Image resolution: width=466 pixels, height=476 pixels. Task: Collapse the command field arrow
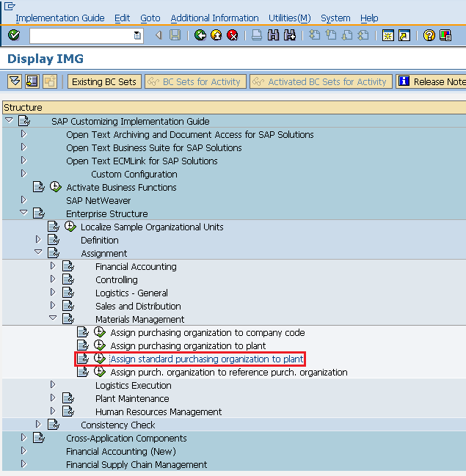pyautogui.click(x=159, y=35)
